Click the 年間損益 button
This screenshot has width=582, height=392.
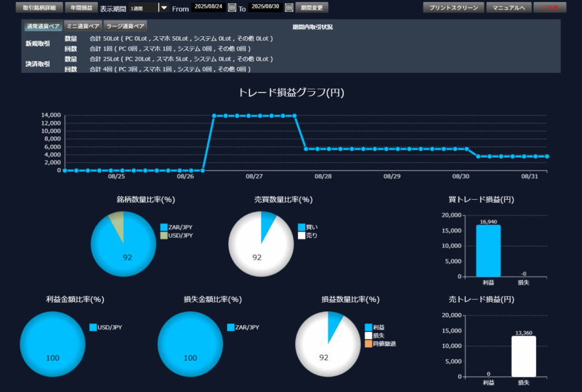[81, 8]
